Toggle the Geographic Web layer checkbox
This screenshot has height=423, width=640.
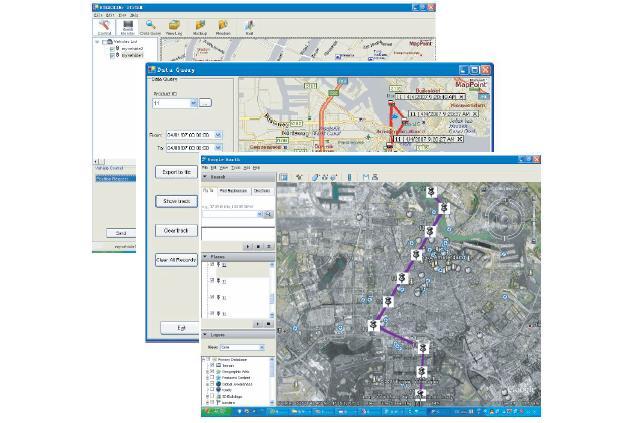pos(213,372)
